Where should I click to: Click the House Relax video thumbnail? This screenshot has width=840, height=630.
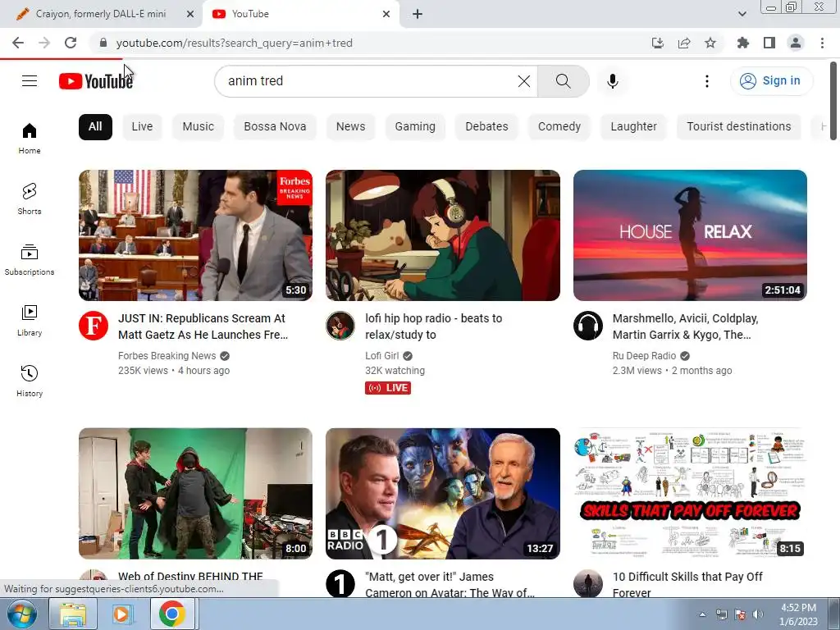tap(690, 235)
